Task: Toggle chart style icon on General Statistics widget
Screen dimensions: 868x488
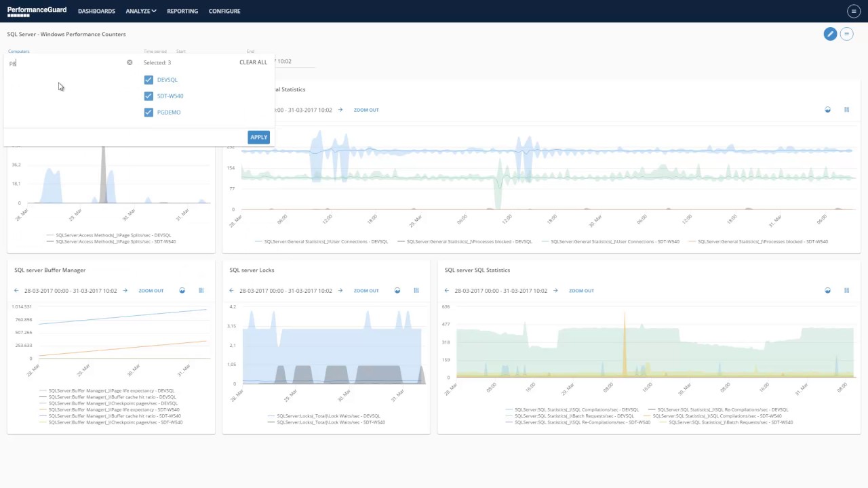Action: point(827,110)
